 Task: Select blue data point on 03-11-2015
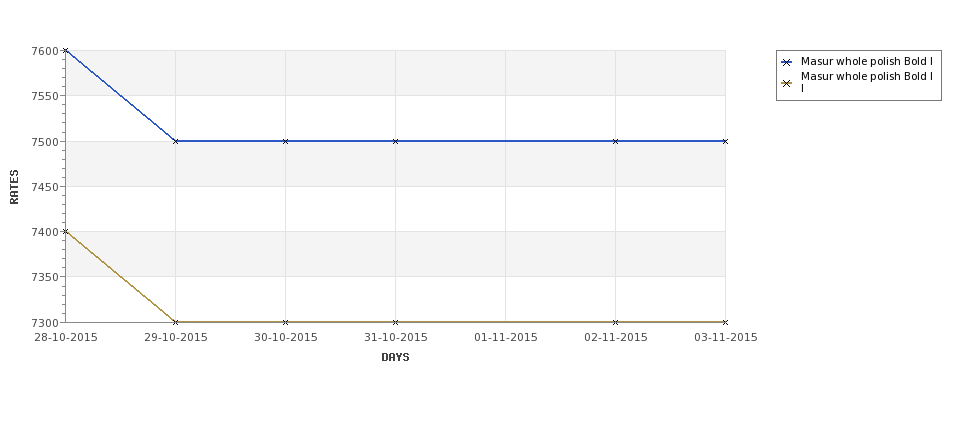(725, 141)
